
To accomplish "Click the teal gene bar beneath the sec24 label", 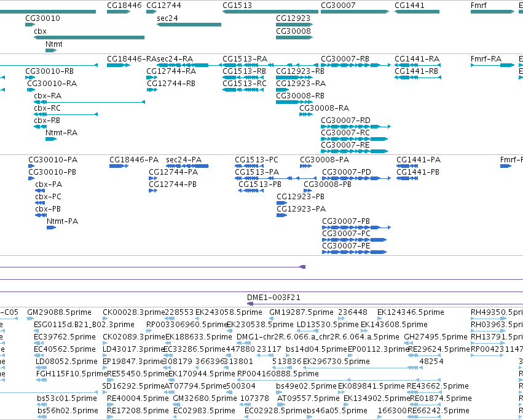I will pos(189,25).
